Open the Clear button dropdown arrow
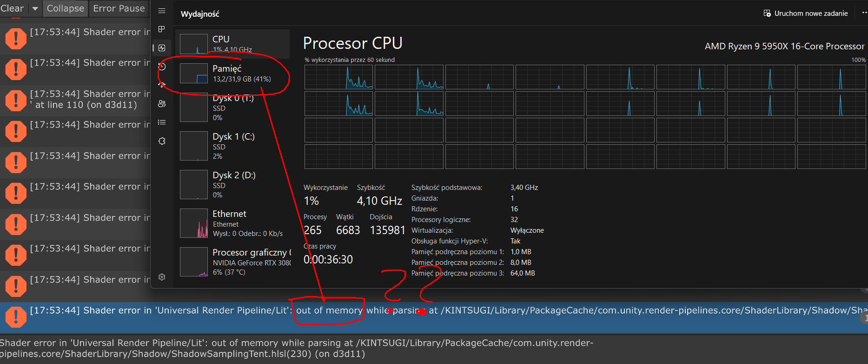This screenshot has height=364, width=868. 35,8
